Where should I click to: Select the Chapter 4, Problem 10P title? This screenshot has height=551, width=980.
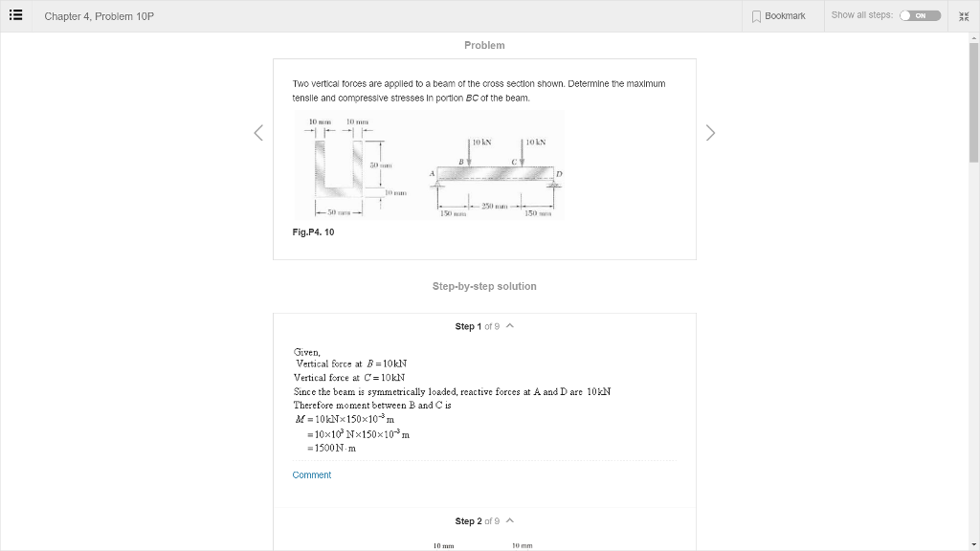click(x=100, y=15)
